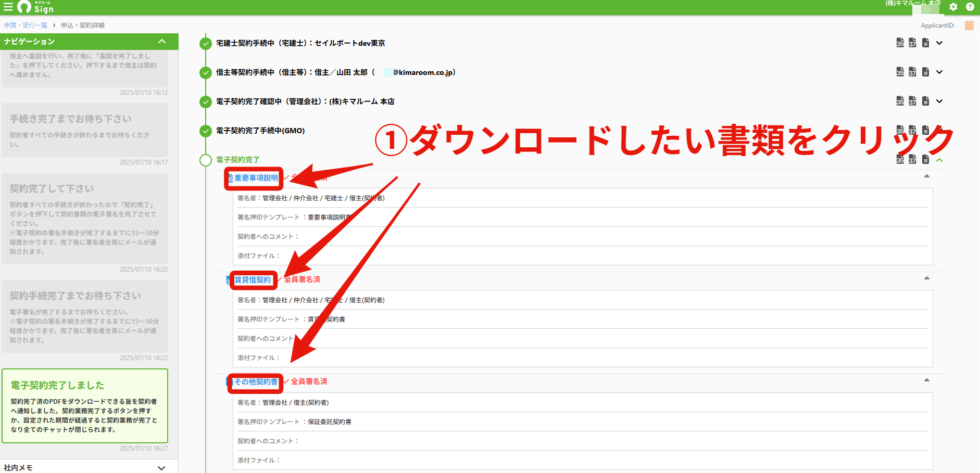Click the 35 document icon on the 電子契約完了 row
The width and height of the screenshot is (980, 473).
[x=900, y=159]
